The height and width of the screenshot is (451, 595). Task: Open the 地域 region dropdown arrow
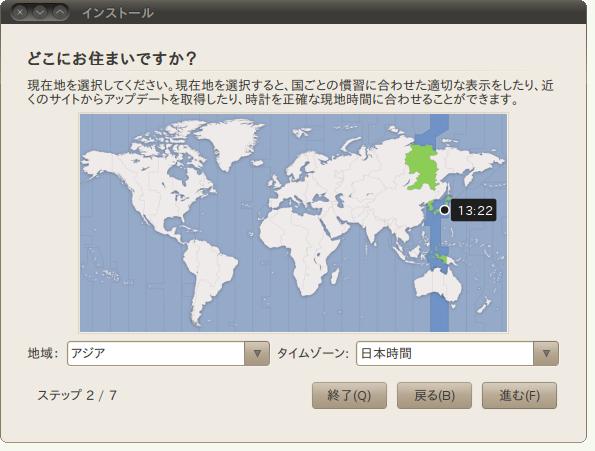click(x=257, y=354)
